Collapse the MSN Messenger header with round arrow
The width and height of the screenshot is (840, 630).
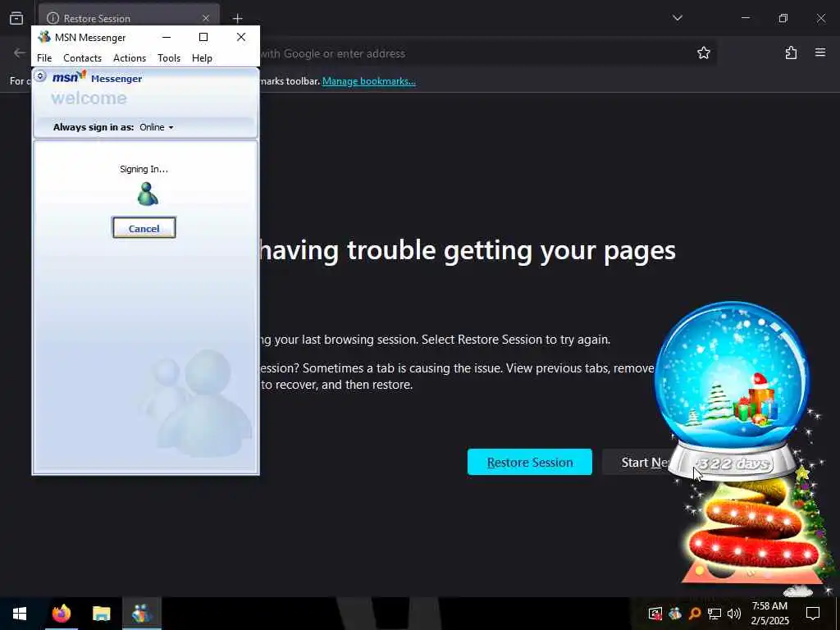coord(40,76)
